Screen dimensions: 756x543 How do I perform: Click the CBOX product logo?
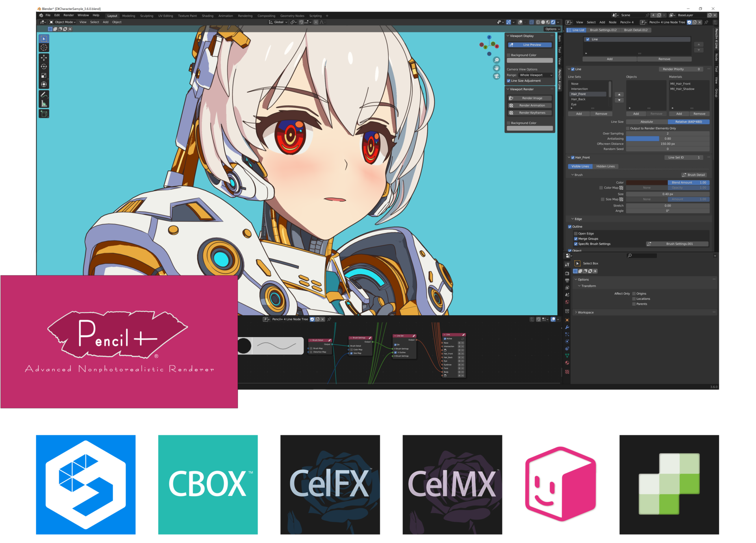click(x=208, y=484)
